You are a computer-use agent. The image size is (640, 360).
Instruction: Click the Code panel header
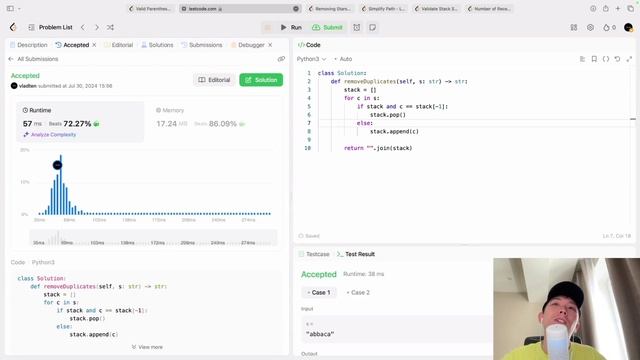pos(309,45)
